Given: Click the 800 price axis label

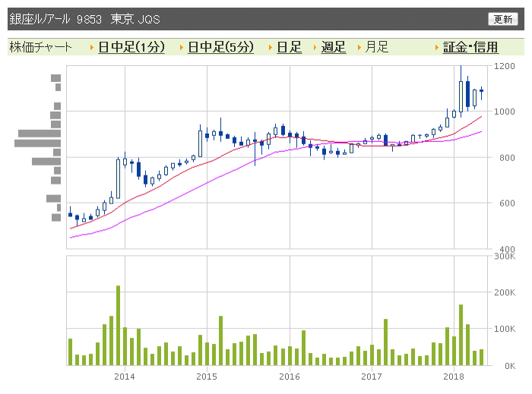Looking at the screenshot, I should 507,158.
